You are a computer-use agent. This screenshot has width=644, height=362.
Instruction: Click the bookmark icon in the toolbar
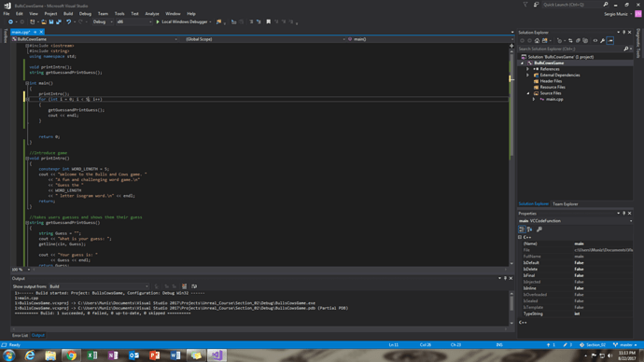268,21
